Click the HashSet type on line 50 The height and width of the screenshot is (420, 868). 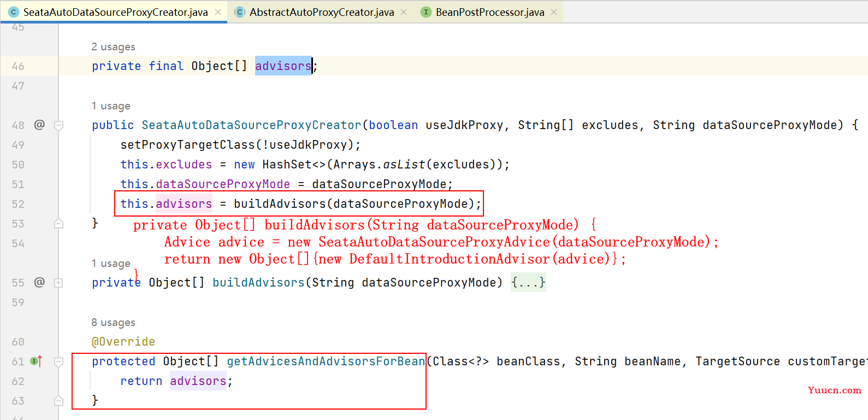[x=287, y=165]
